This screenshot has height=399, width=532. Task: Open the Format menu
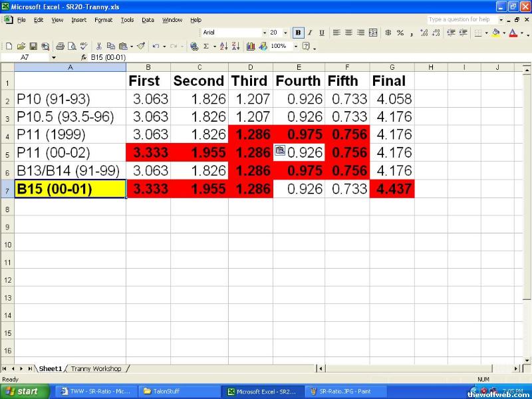103,20
